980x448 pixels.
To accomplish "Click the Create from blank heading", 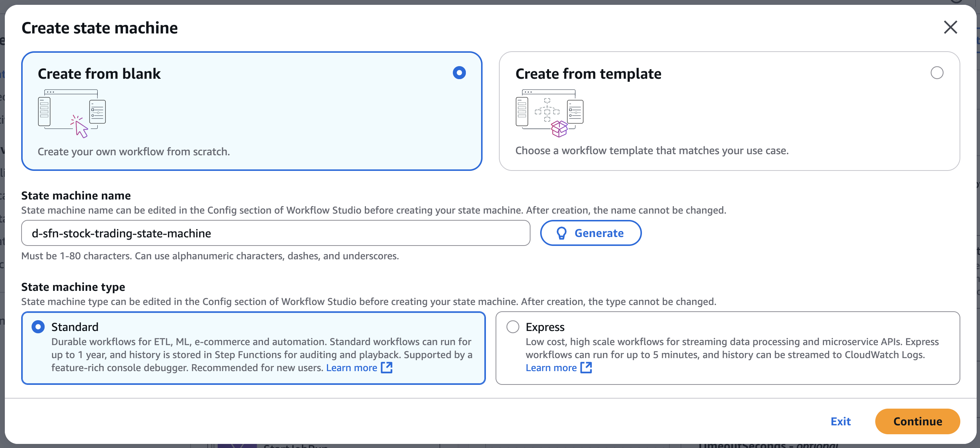I will [x=99, y=74].
